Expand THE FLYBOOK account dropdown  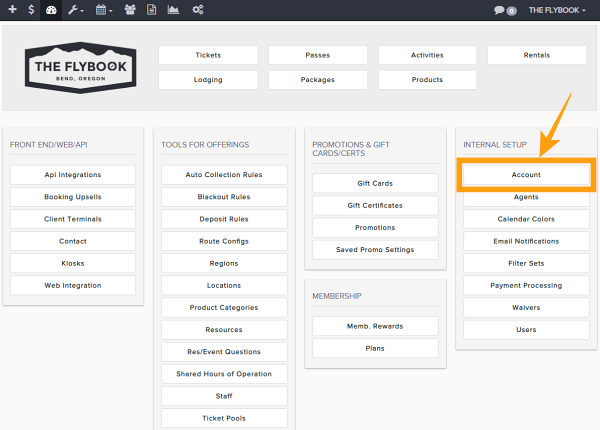557,10
